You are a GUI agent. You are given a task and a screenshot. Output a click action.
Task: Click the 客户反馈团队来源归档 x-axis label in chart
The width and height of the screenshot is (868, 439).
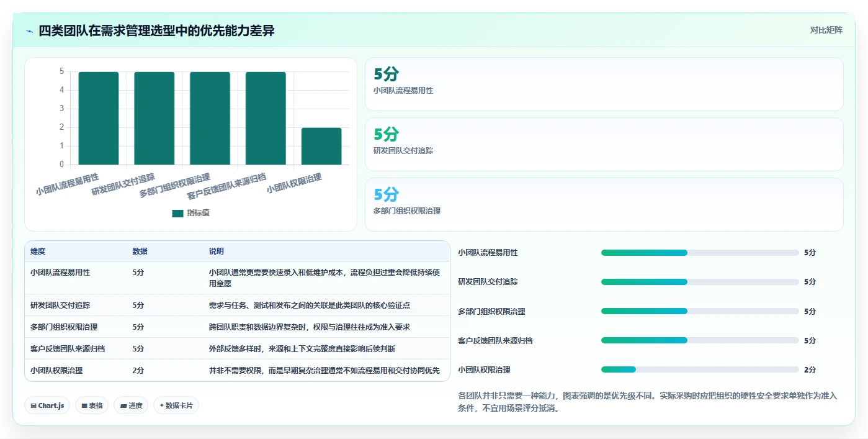pyautogui.click(x=226, y=187)
